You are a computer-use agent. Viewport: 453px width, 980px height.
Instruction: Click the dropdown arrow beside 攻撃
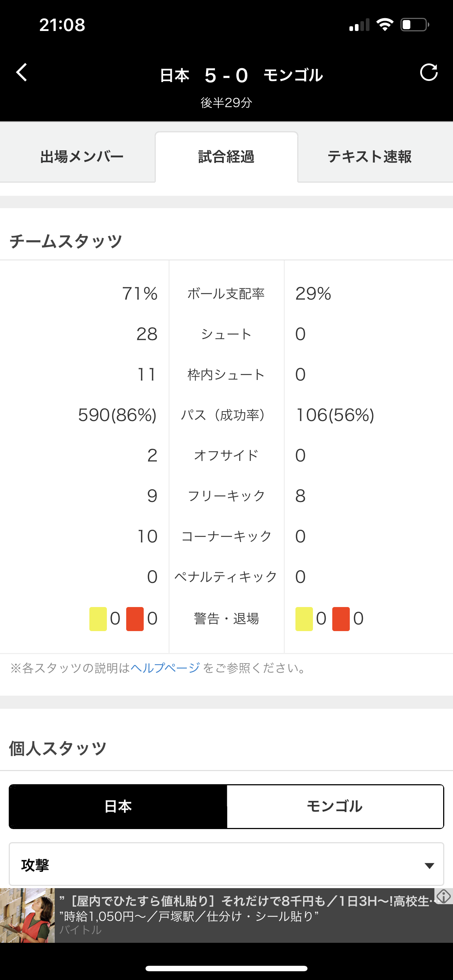coord(429,866)
